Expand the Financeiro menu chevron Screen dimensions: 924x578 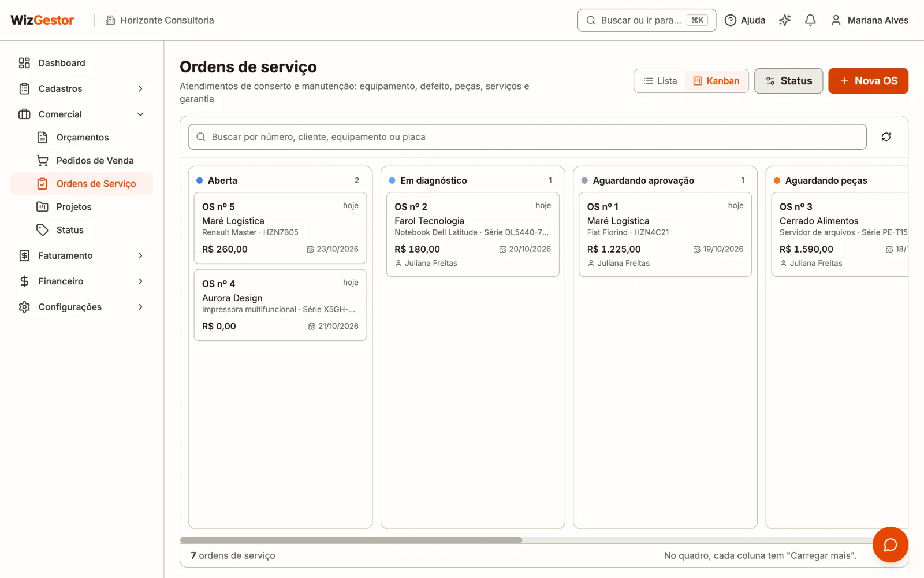[x=140, y=281]
